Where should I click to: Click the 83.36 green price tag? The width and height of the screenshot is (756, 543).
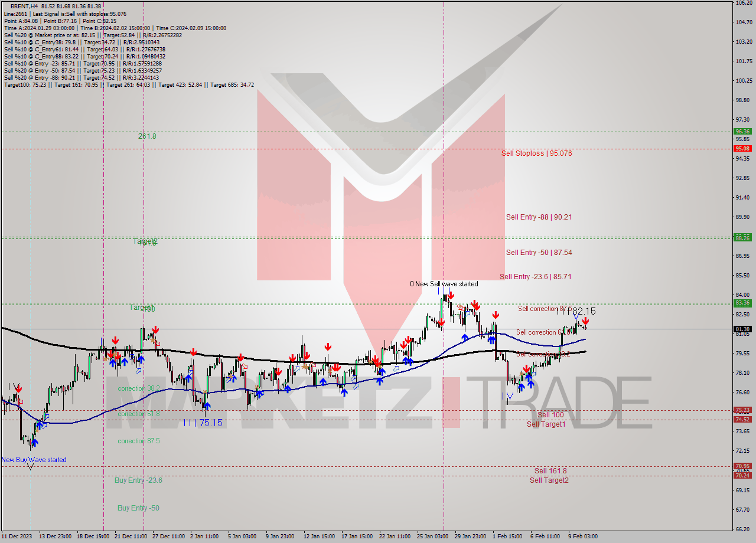click(x=742, y=303)
